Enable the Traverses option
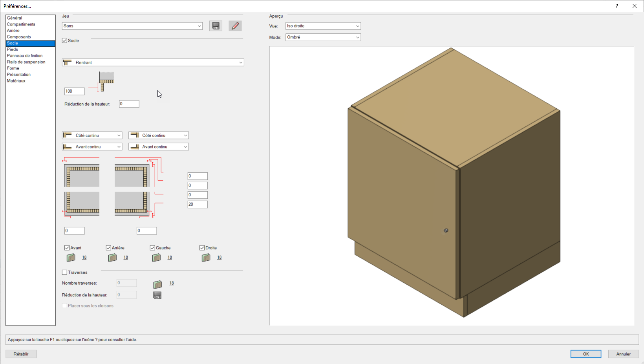Image resolution: width=644 pixels, height=364 pixels. click(x=64, y=272)
